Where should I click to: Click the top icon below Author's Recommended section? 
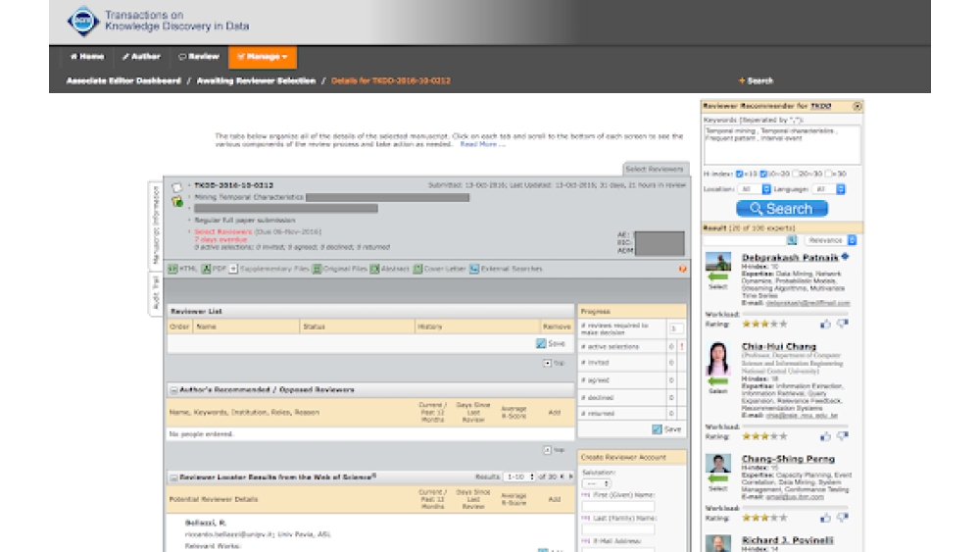tap(547, 450)
